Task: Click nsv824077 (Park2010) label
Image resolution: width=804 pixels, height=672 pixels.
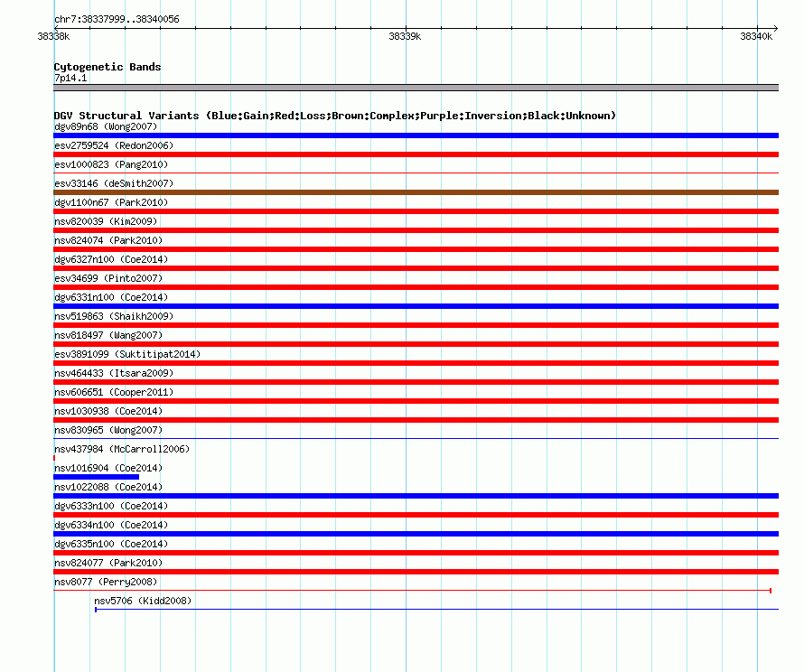Action: point(108,563)
